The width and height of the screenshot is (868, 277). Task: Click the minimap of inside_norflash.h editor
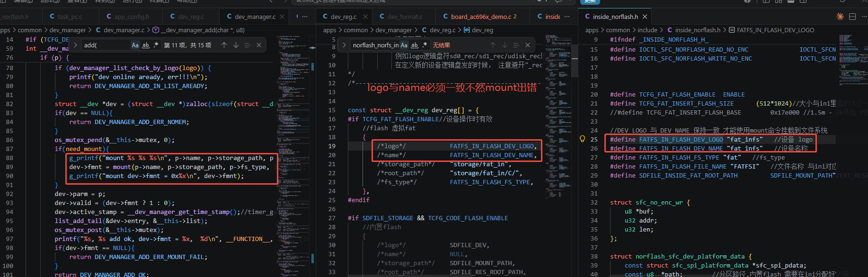(852, 61)
